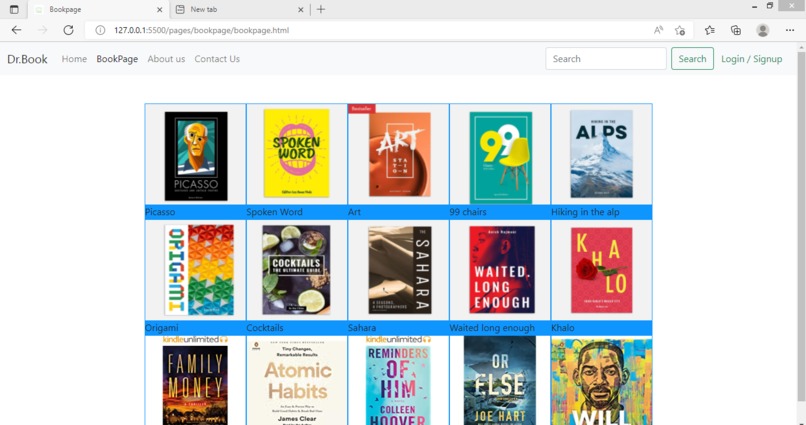Open the Dr.Book brand link
Image resolution: width=806 pixels, height=425 pixels.
[27, 59]
